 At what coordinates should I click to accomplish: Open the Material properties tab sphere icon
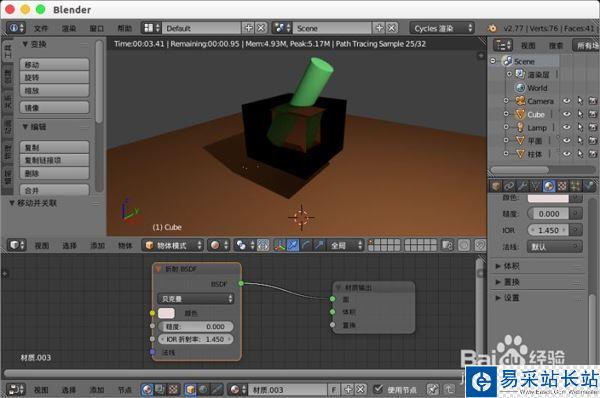pyautogui.click(x=549, y=186)
